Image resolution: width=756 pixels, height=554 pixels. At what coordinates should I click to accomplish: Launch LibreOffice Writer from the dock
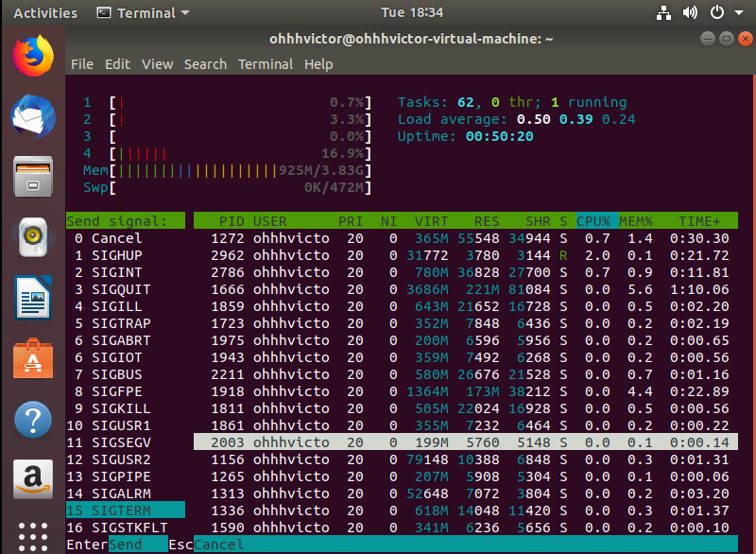pos(33,298)
